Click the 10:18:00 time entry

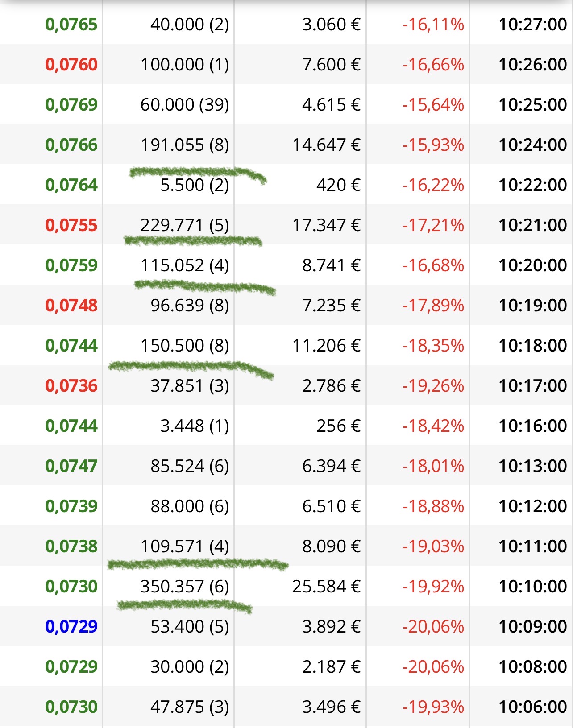coord(532,346)
